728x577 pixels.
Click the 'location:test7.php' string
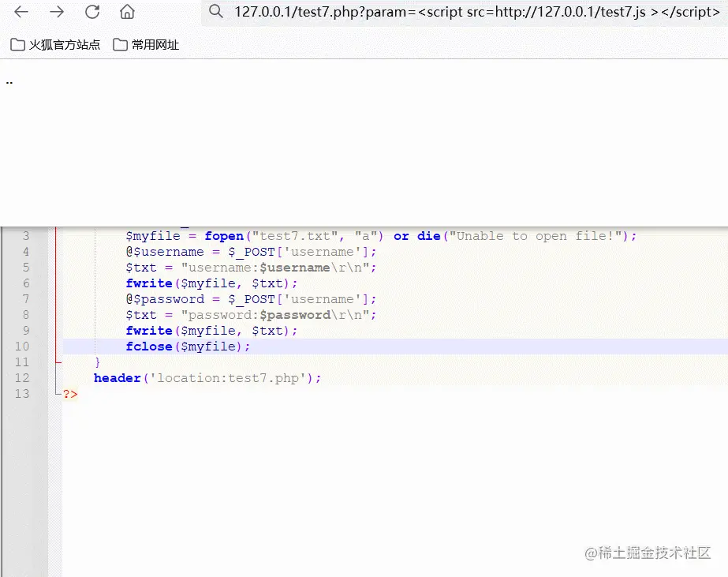click(x=228, y=378)
